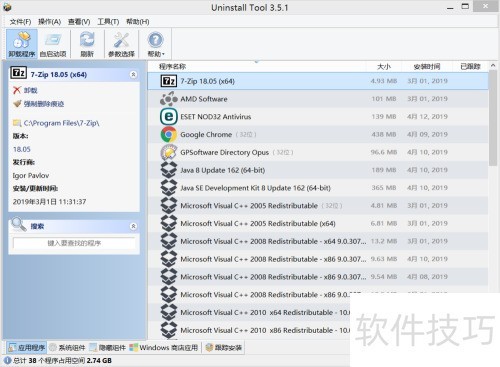Screen dimensions: 500x367
Task: Select Visual C++ 2005 Redistributable (32位) icon
Action: click(169, 206)
